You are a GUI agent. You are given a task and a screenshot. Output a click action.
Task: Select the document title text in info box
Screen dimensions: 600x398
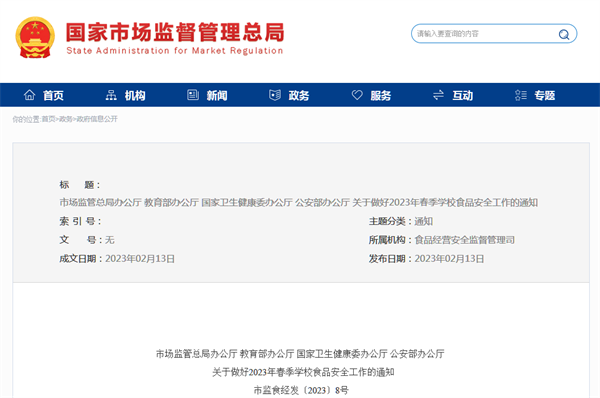coord(298,202)
